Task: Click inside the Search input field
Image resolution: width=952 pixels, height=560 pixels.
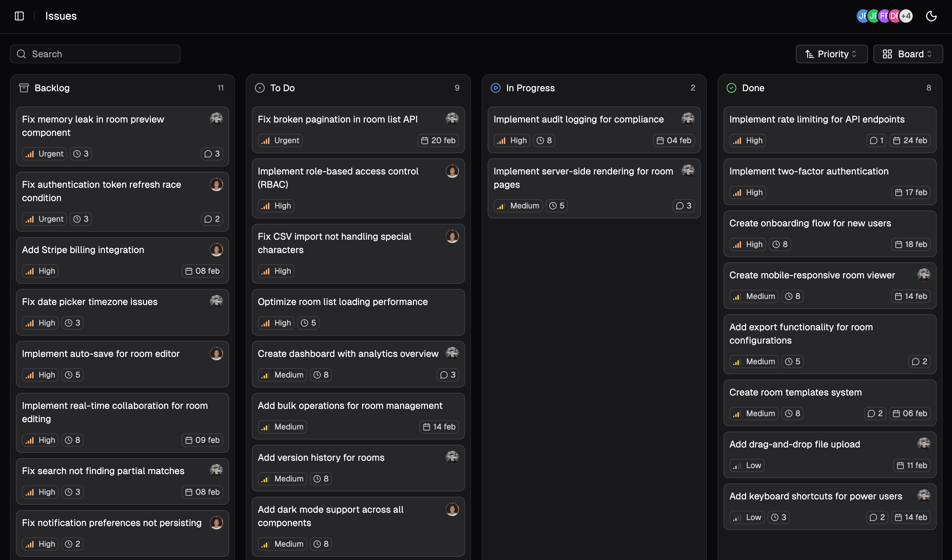Action: click(x=95, y=54)
